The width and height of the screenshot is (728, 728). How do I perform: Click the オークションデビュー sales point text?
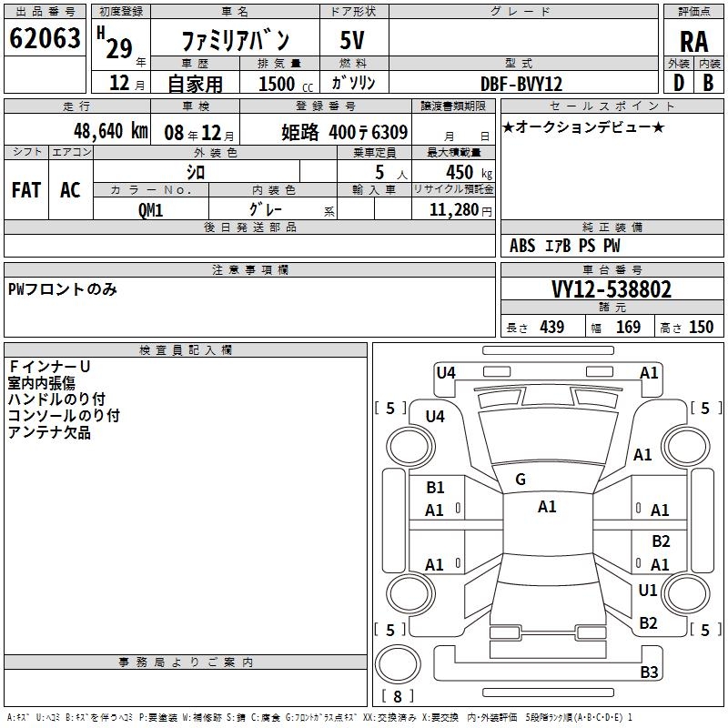pyautogui.click(x=583, y=126)
